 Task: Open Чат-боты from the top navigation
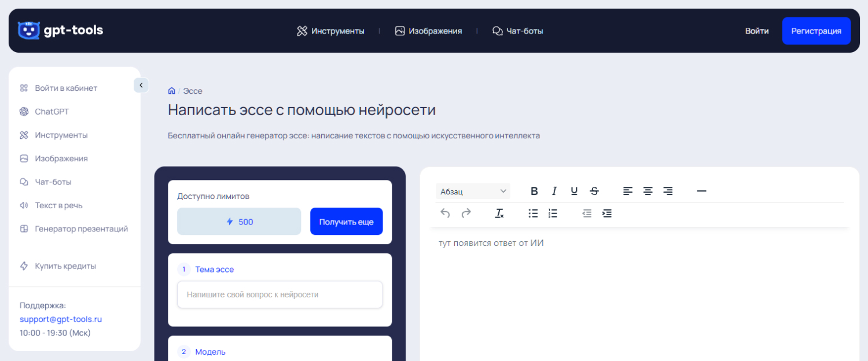(517, 31)
